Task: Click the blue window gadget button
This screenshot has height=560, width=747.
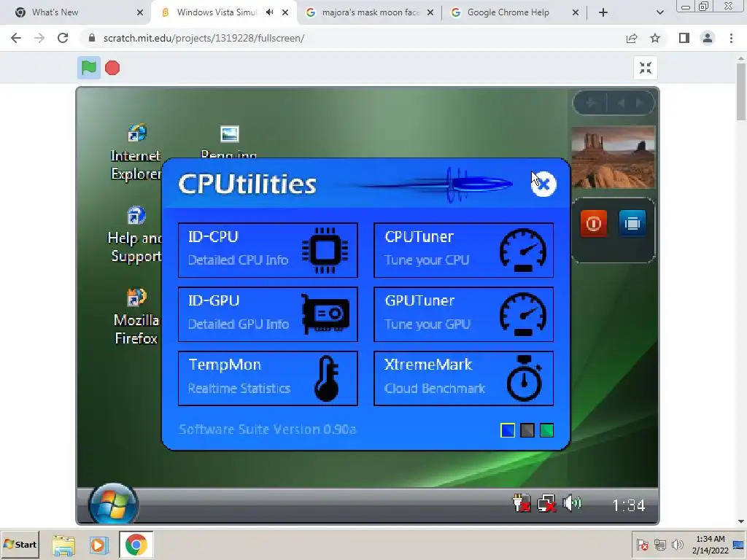Action: [632, 223]
